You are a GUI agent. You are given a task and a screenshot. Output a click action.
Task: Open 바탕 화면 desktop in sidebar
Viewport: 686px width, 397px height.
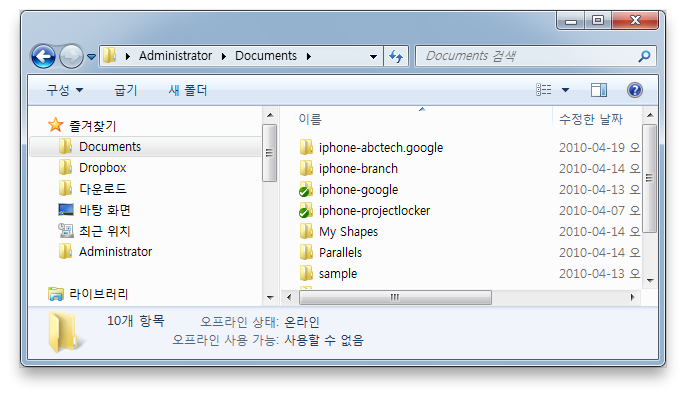pos(105,210)
